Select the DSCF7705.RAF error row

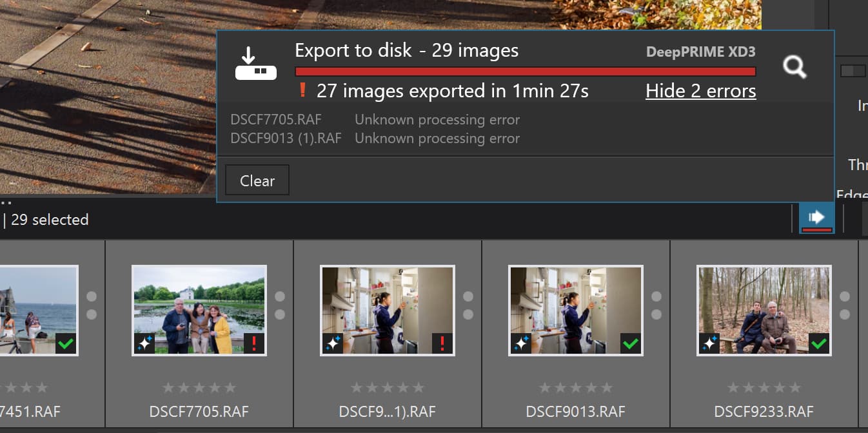374,120
